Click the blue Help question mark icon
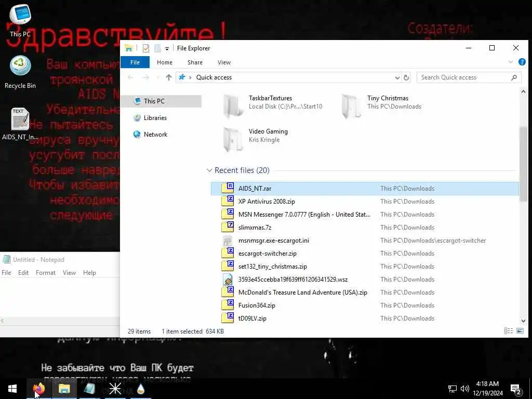 pos(522,62)
